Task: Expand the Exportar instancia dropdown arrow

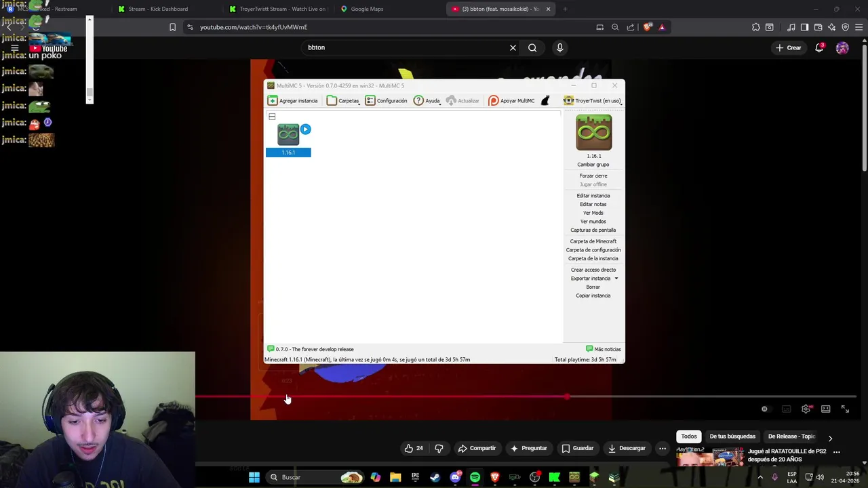Action: [x=616, y=279]
